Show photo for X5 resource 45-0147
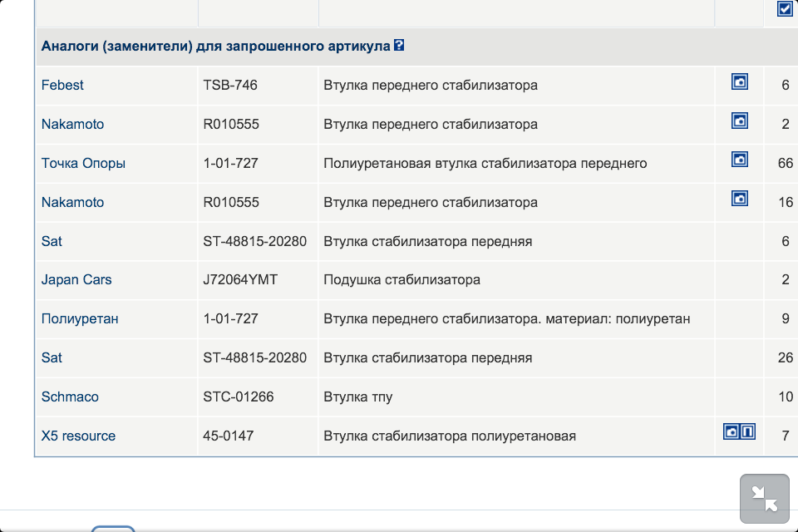Screen dimensions: 798x532 pyautogui.click(x=731, y=431)
